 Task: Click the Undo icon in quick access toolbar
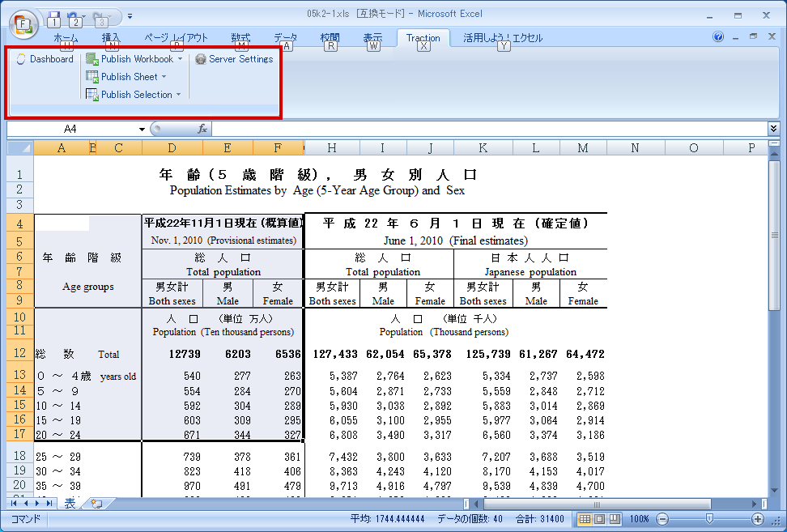pos(74,19)
